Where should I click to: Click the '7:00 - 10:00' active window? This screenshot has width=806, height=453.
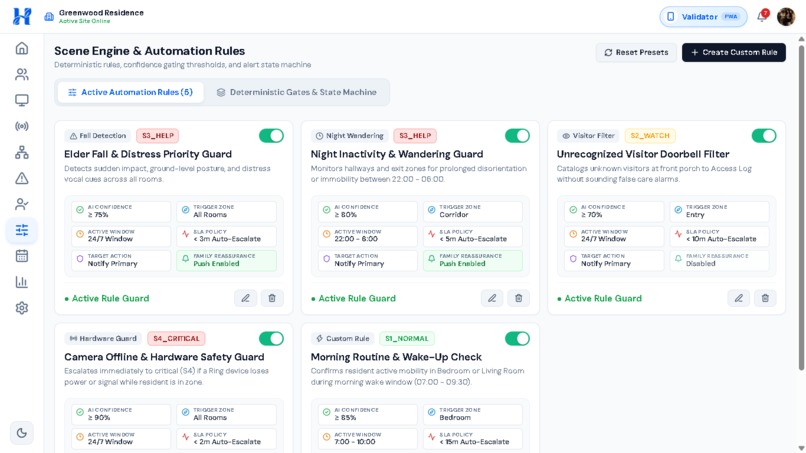pos(355,442)
